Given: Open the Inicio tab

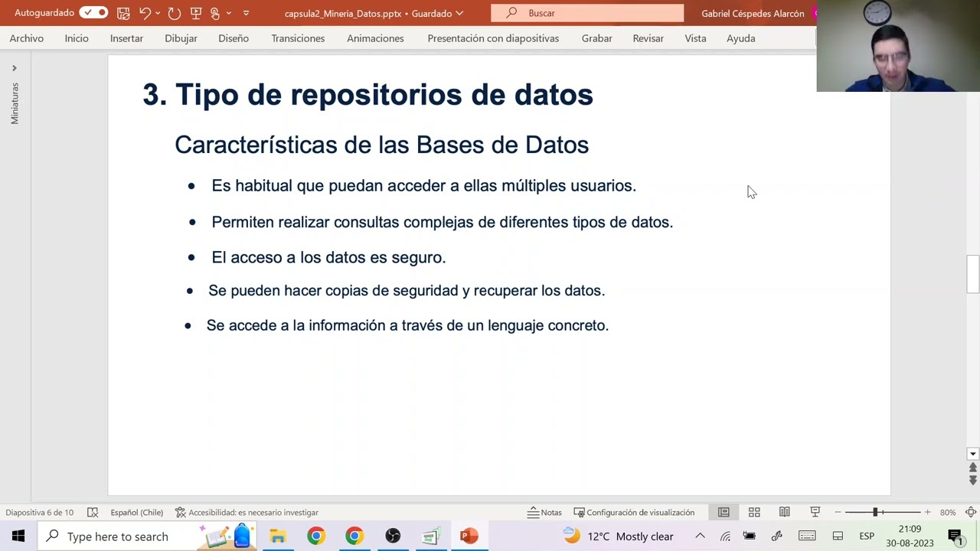Looking at the screenshot, I should point(77,38).
